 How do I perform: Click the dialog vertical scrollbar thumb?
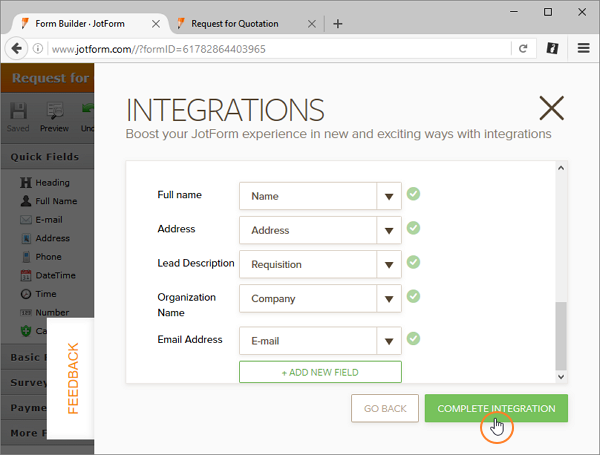pos(560,335)
